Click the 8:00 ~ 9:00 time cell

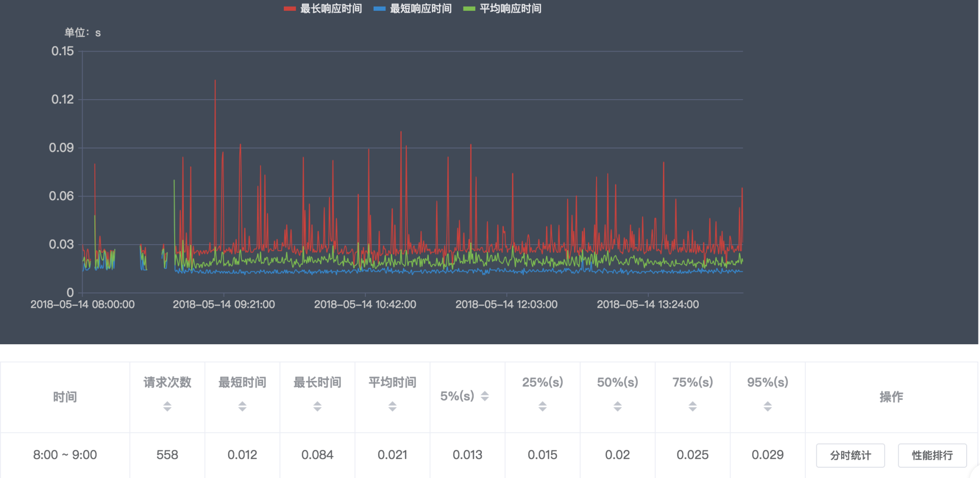[65, 455]
